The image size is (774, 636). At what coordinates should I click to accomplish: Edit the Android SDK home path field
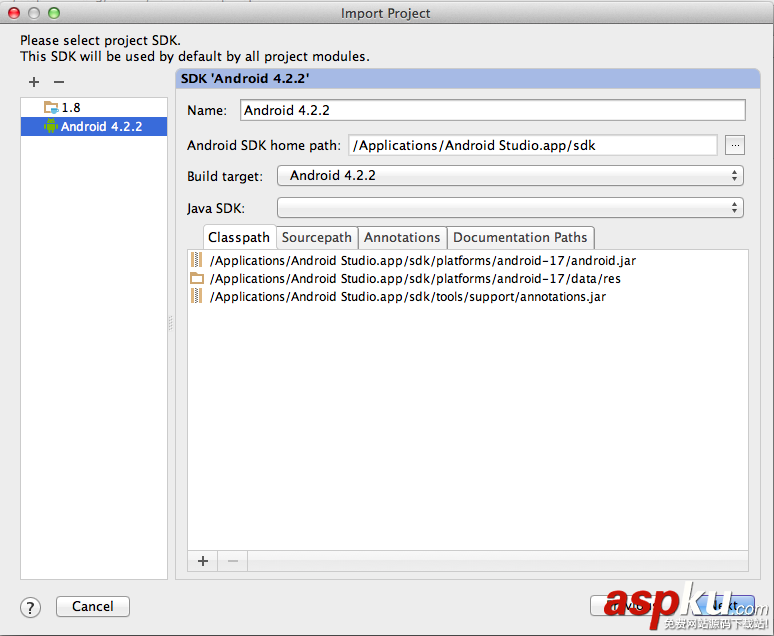pos(533,145)
